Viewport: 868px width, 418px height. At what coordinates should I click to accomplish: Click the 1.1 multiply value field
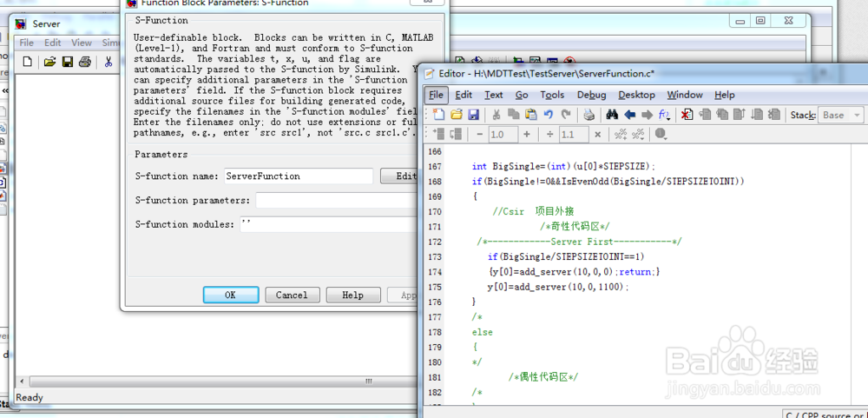point(574,134)
